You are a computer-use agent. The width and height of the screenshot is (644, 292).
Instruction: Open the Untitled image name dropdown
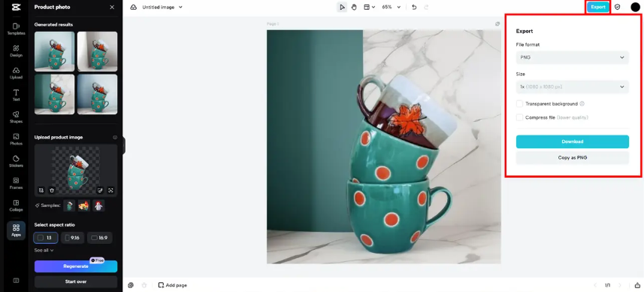click(x=162, y=7)
